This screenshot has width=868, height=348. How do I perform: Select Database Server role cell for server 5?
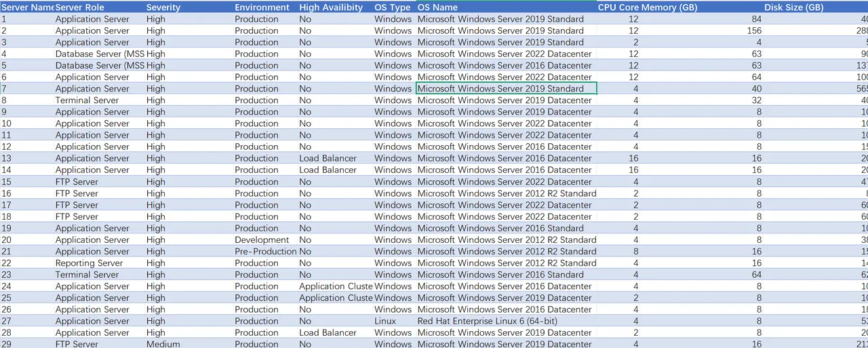(99, 66)
